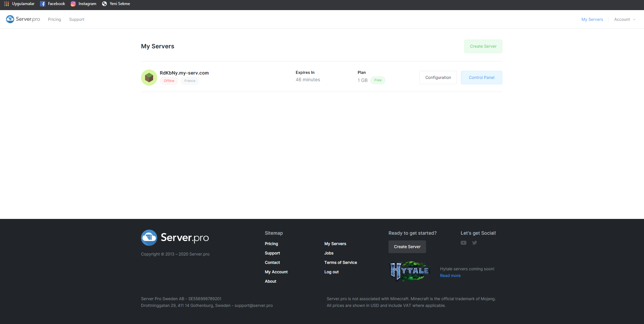Viewport: 644px width, 324px height.
Task: Click the Expires In column label
Action: [305, 73]
